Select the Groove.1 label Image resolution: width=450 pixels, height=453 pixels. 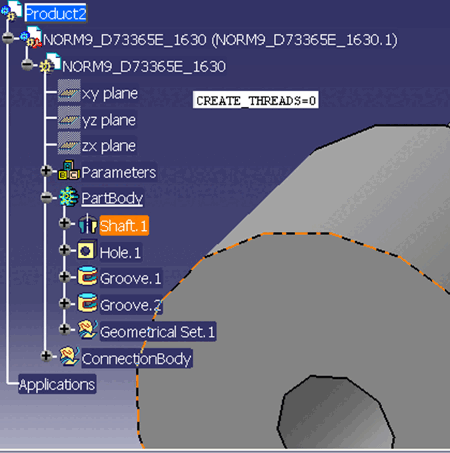(x=131, y=278)
